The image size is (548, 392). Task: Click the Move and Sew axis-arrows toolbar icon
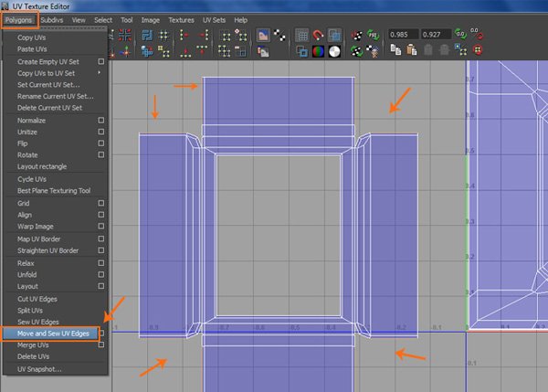click(x=125, y=51)
